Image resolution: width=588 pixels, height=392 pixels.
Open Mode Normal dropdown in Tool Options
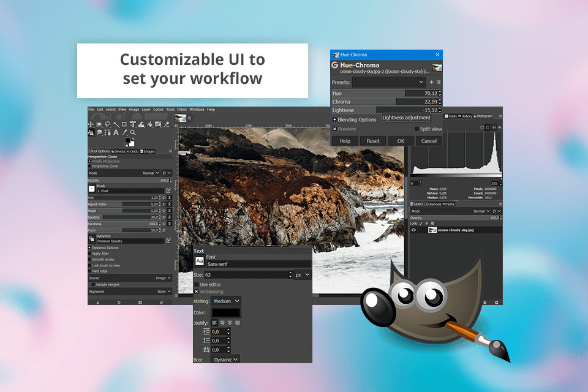pos(124,173)
